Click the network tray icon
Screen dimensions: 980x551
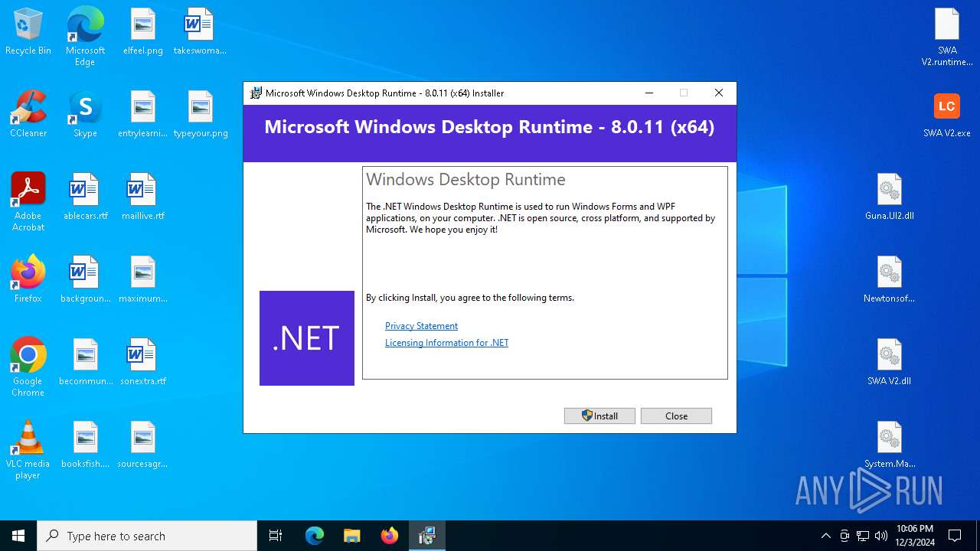click(863, 536)
